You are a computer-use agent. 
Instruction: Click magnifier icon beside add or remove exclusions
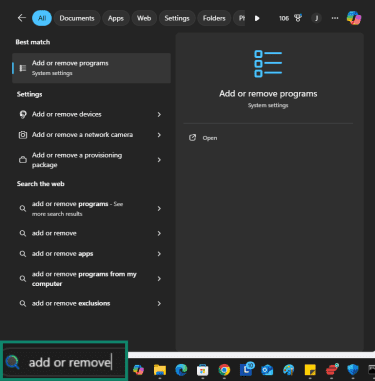click(x=23, y=304)
